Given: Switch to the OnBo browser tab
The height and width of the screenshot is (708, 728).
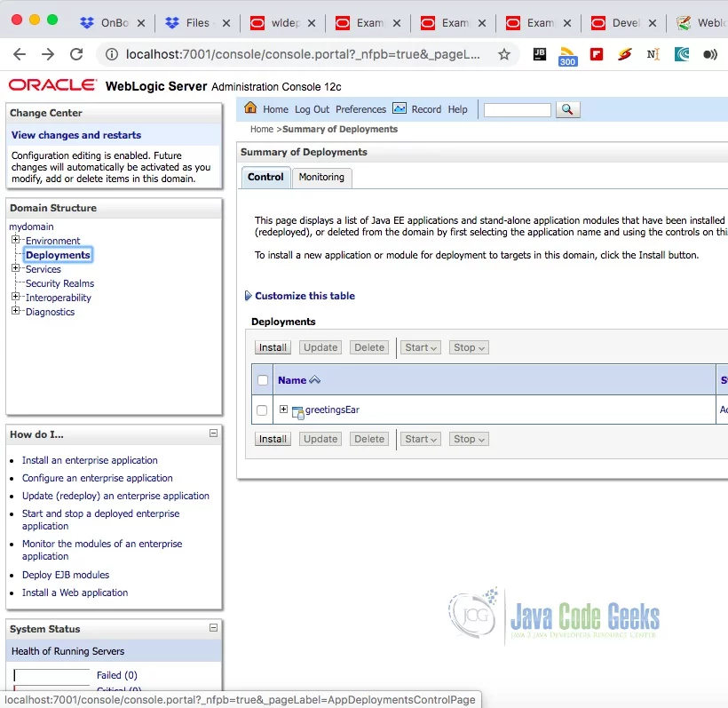Looking at the screenshot, I should point(115,23).
